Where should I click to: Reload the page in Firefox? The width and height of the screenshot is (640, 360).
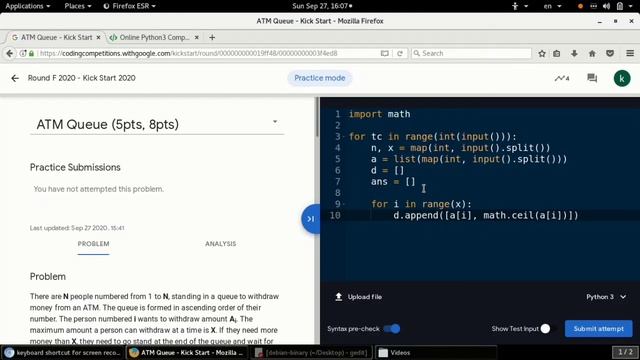click(x=400, y=53)
